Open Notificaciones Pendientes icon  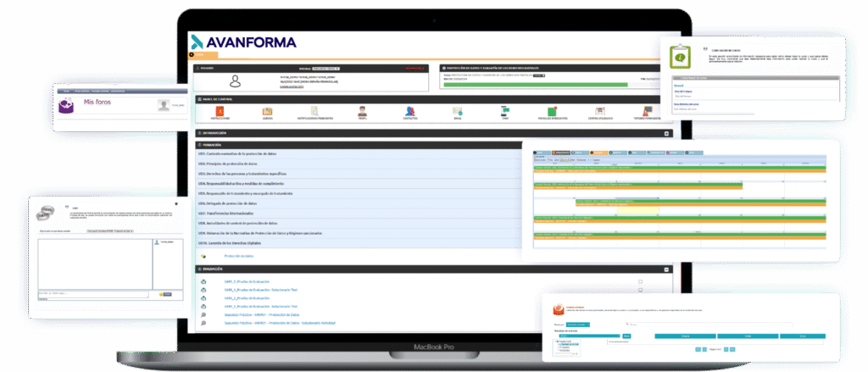click(x=314, y=111)
